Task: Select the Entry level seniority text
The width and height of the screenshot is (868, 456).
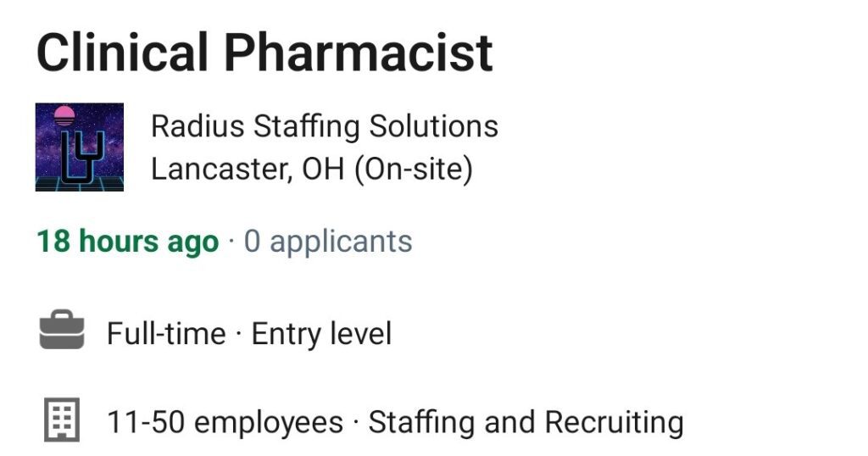Action: [x=321, y=334]
